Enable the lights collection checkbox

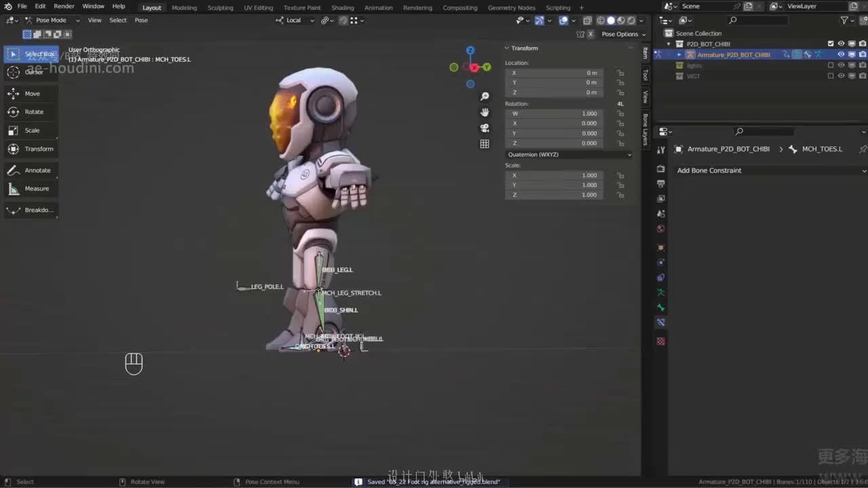[831, 66]
